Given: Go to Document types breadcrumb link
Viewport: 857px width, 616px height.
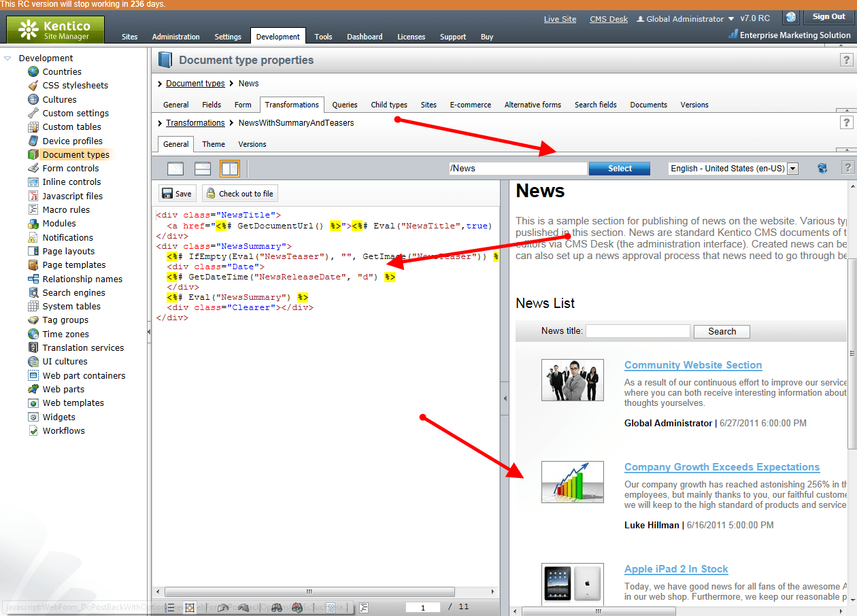Looking at the screenshot, I should (195, 84).
